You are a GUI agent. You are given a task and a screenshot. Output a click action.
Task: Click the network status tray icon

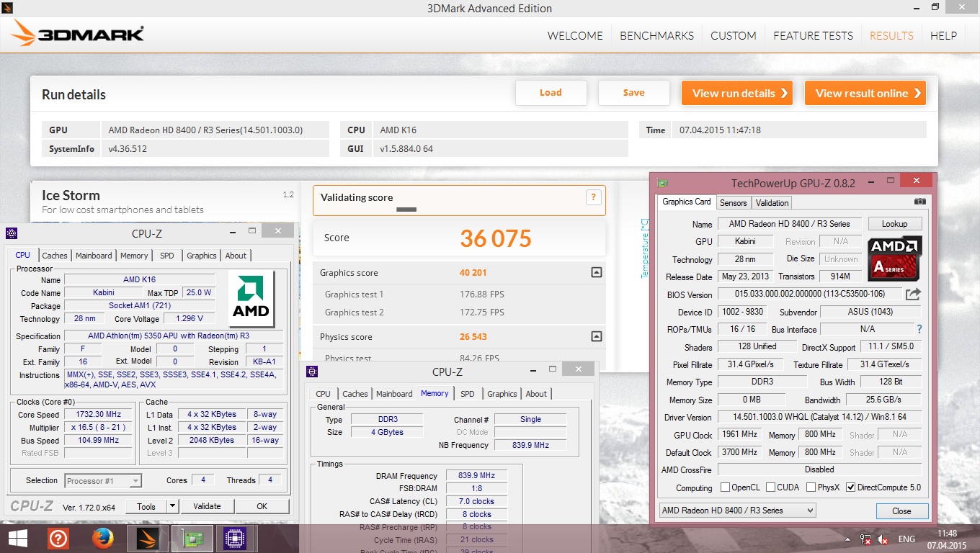pyautogui.click(x=865, y=539)
